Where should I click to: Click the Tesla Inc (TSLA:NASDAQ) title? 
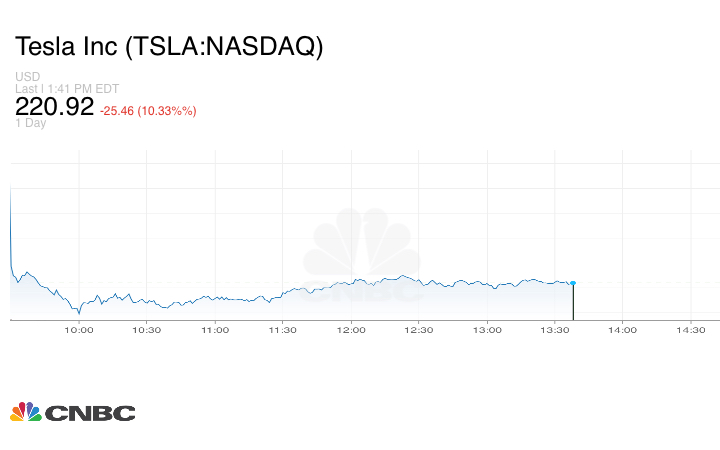[x=167, y=48]
